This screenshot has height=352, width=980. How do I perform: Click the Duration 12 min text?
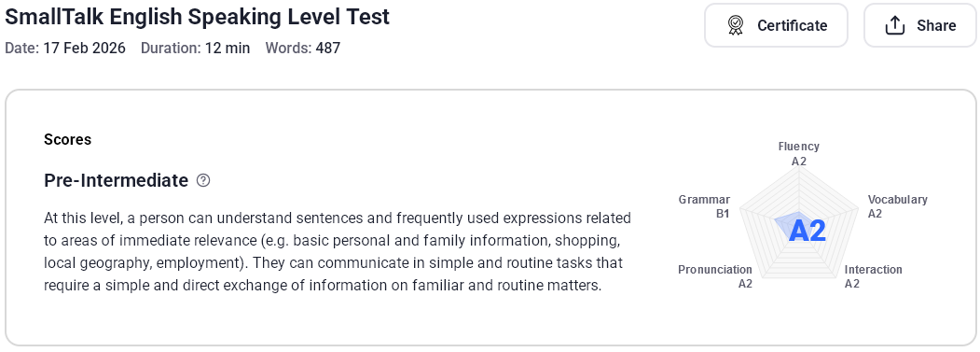195,49
